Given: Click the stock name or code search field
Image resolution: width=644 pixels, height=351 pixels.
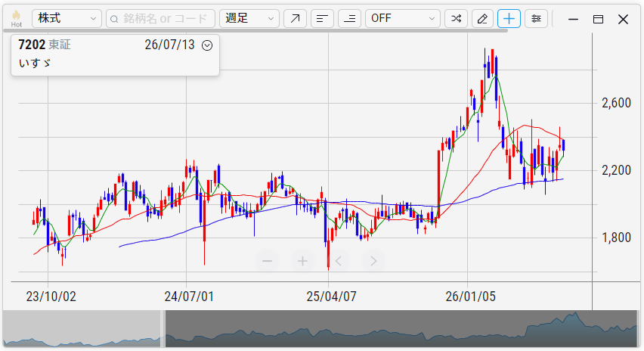Looking at the screenshot, I should point(160,18).
